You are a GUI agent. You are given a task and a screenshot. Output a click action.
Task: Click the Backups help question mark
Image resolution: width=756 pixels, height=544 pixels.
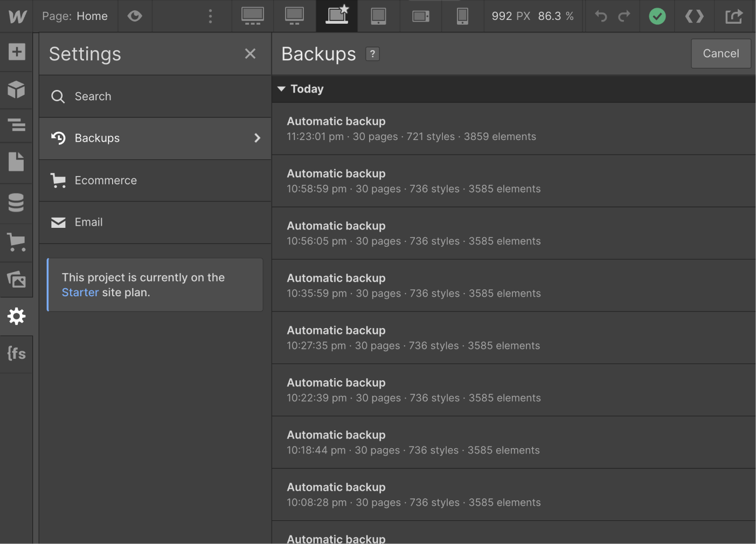coord(373,54)
